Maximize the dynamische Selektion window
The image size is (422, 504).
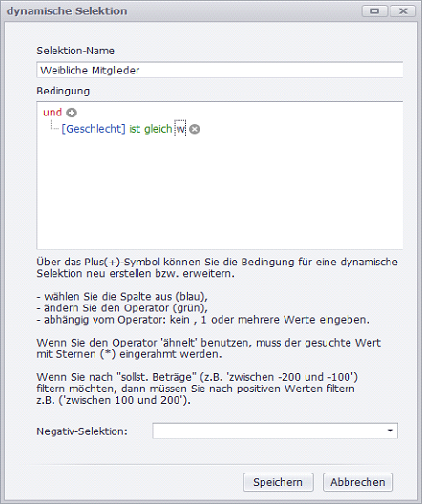(375, 11)
